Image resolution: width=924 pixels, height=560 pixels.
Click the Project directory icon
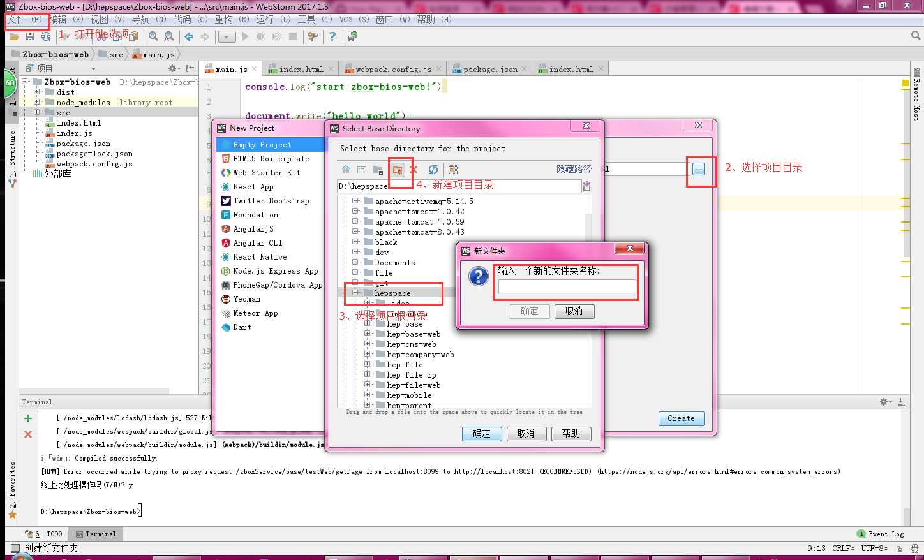(x=378, y=170)
